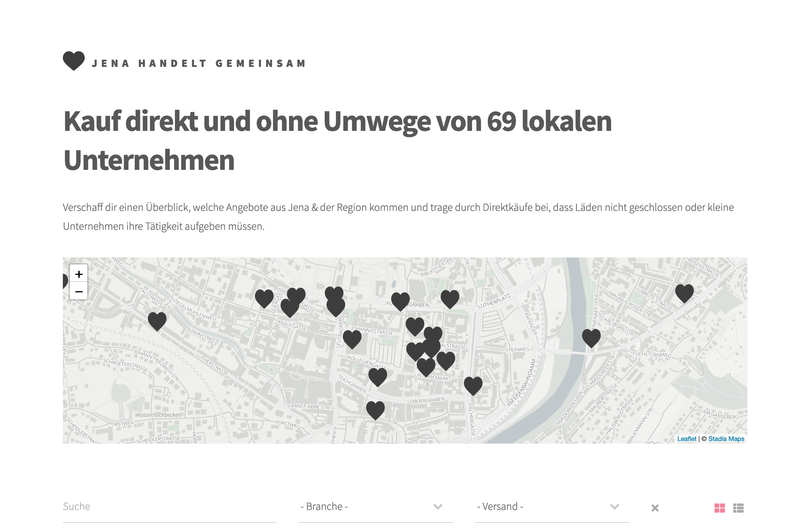Open the Jena Handelt Gemeinsam home link
The width and height of the screenshot is (812, 530).
(x=198, y=63)
